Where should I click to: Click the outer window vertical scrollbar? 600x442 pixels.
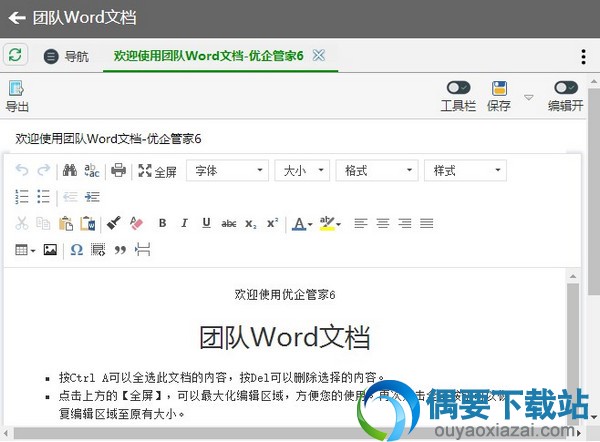(593, 191)
